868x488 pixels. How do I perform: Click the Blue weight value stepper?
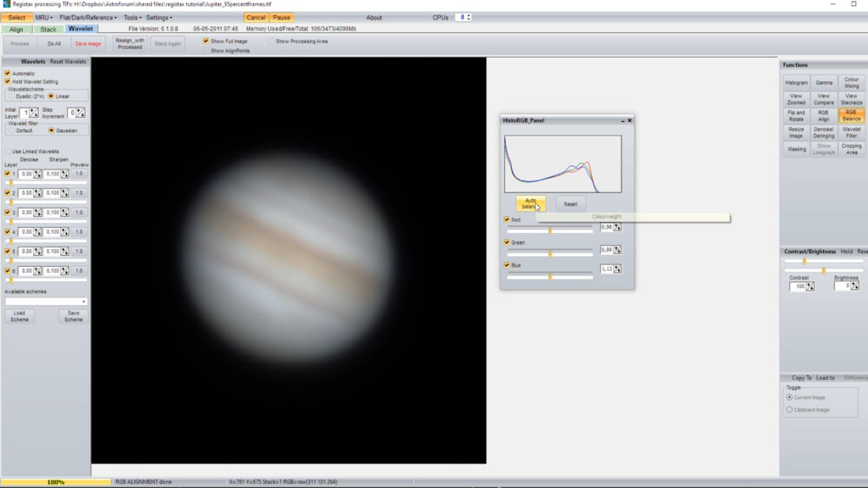[617, 269]
